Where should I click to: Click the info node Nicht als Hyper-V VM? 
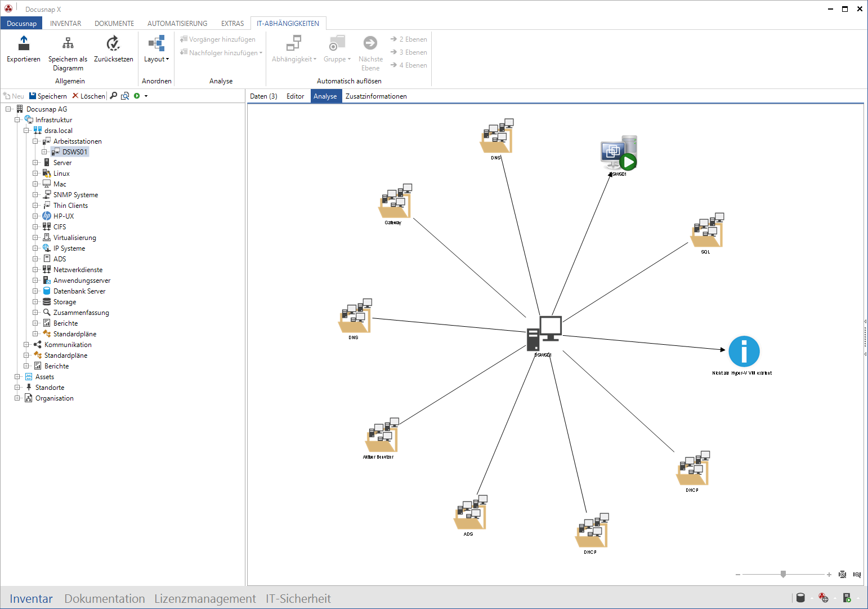click(x=744, y=352)
